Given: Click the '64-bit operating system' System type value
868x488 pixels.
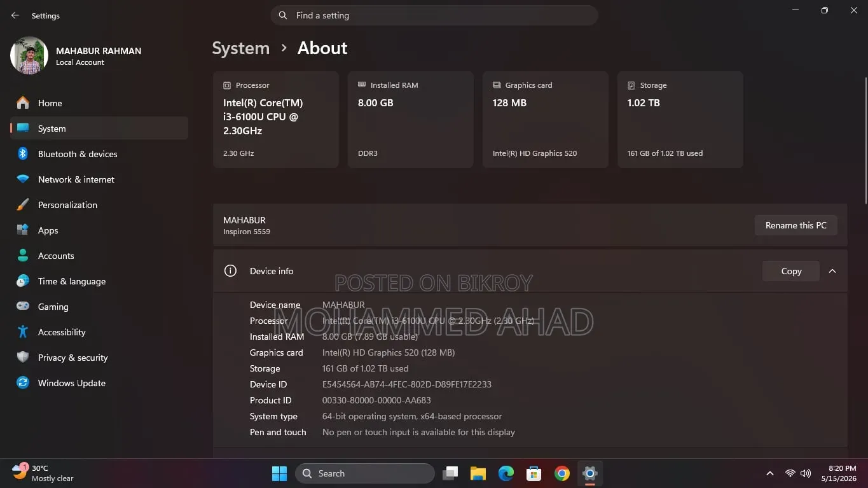Looking at the screenshot, I should pos(412,416).
